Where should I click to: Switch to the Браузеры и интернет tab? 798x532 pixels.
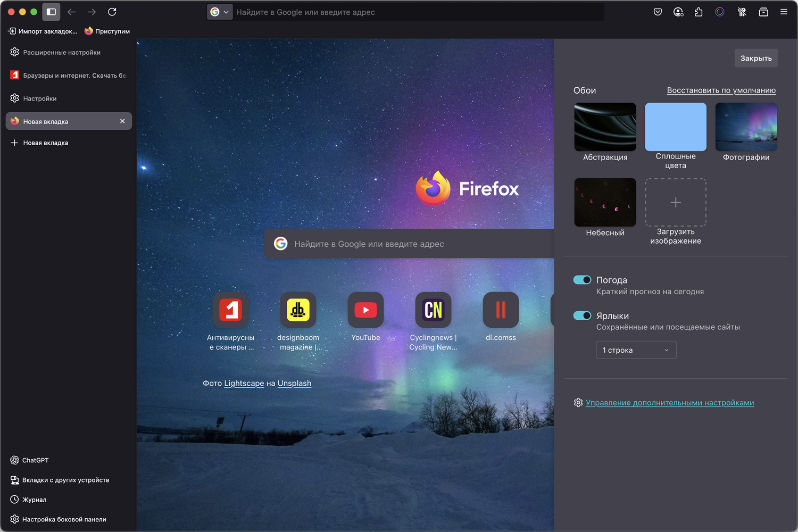(x=69, y=75)
